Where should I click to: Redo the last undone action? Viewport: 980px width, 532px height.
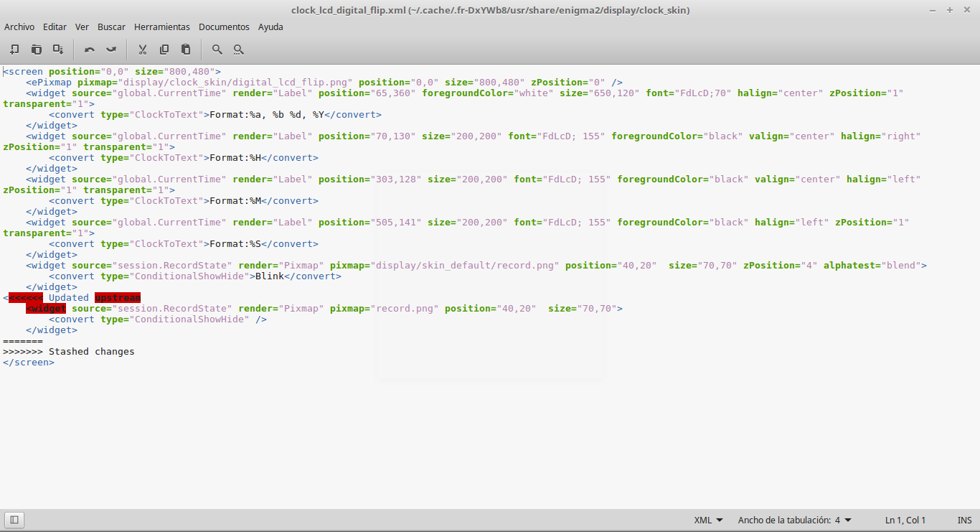pyautogui.click(x=111, y=50)
